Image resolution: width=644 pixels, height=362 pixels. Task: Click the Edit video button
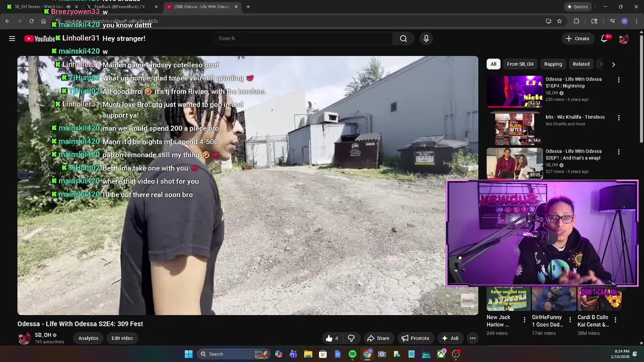[x=122, y=338]
